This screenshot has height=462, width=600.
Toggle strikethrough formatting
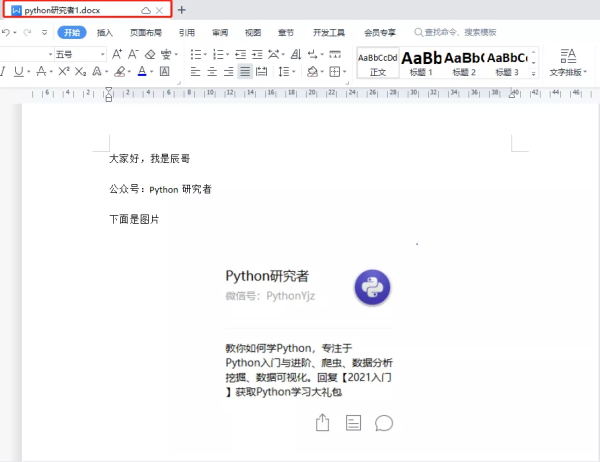pyautogui.click(x=41, y=72)
